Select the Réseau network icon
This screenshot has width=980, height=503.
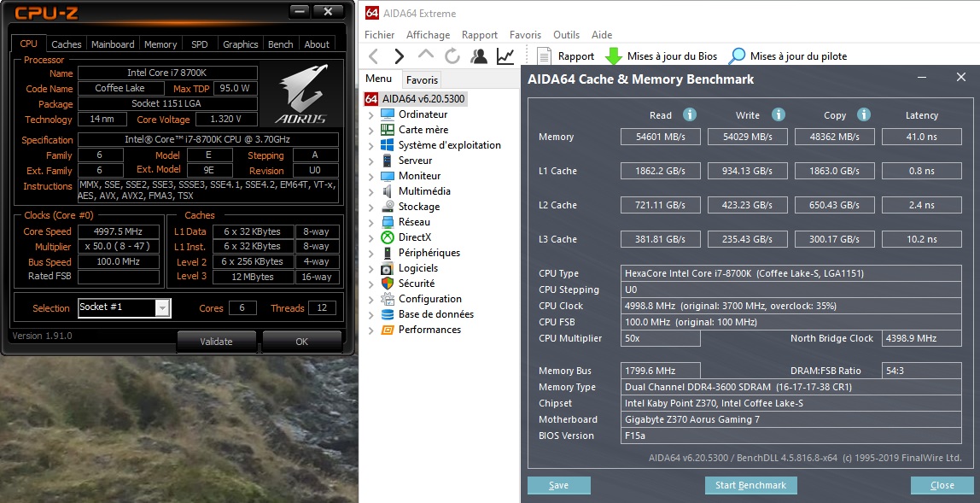coord(388,222)
